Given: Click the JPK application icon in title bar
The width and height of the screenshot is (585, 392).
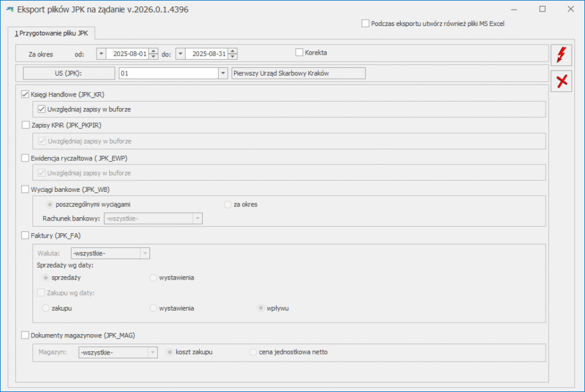Looking at the screenshot, I should tap(10, 10).
